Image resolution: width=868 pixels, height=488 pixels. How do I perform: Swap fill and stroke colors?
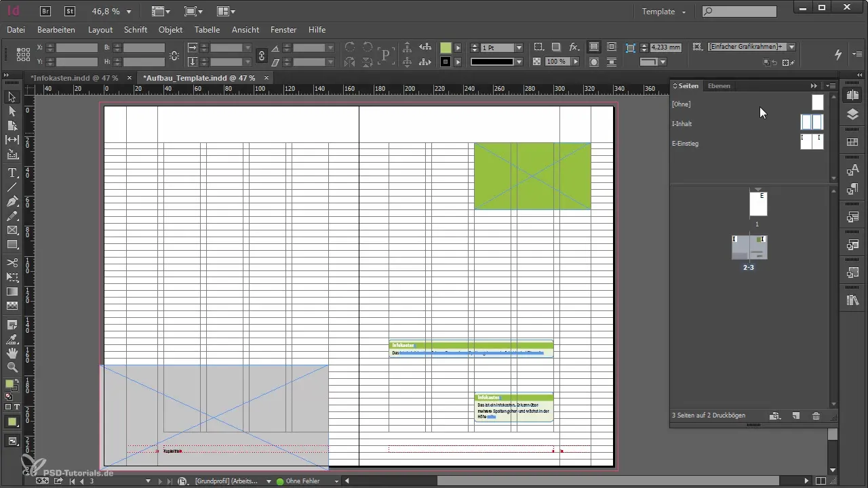click(18, 380)
